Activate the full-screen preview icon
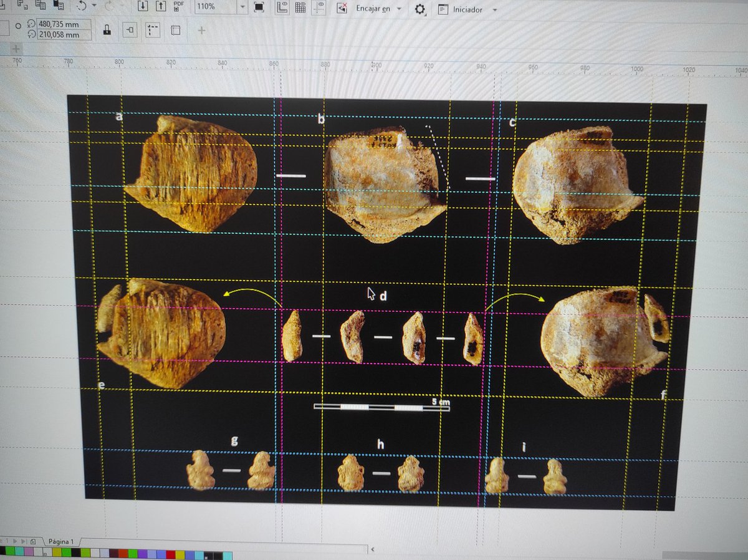The image size is (748, 560). pos(259,9)
